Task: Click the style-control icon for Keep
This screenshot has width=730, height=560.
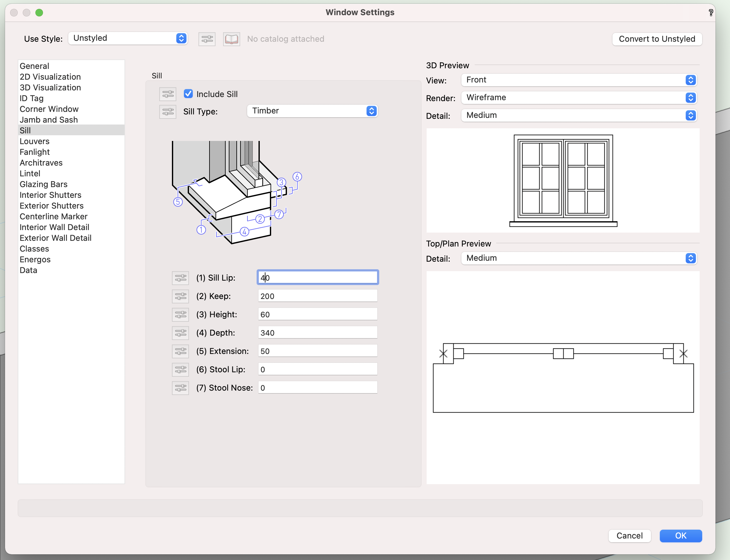Action: point(180,296)
